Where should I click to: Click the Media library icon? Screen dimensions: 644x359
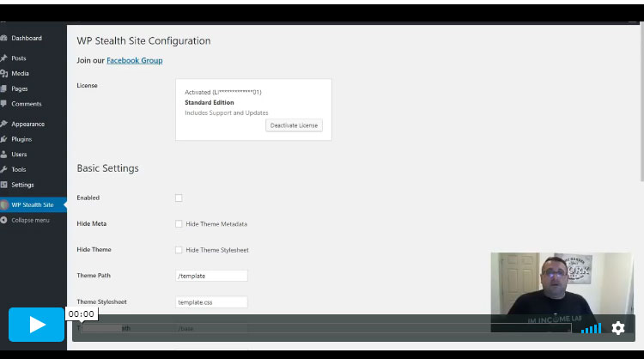click(3, 73)
